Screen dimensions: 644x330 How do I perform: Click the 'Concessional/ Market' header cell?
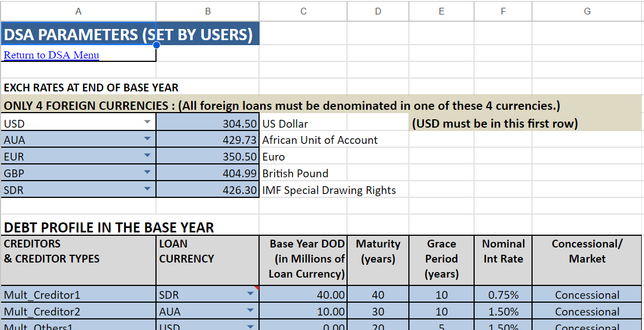click(x=587, y=260)
